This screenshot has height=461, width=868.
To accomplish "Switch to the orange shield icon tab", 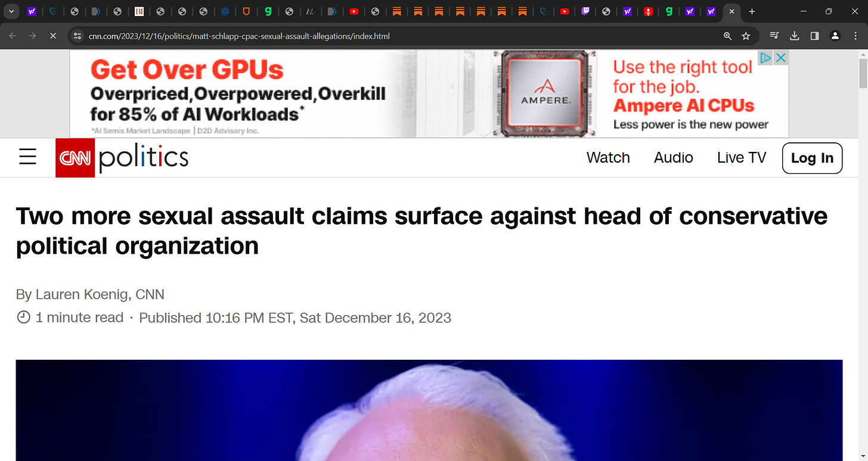I will point(246,11).
